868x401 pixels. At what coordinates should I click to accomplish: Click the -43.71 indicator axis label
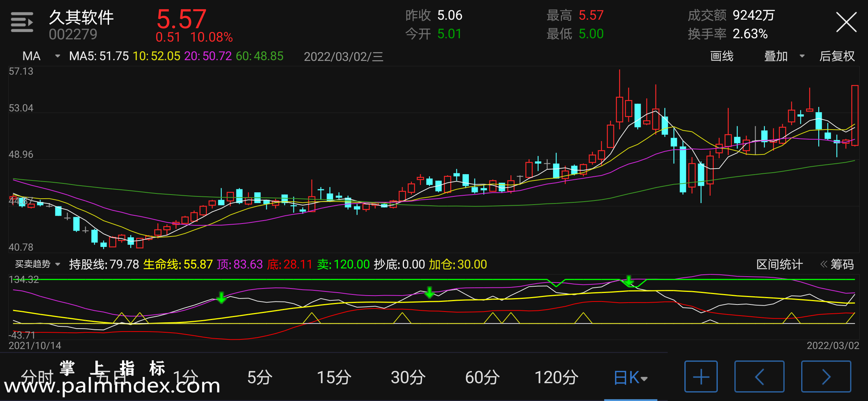coord(22,335)
